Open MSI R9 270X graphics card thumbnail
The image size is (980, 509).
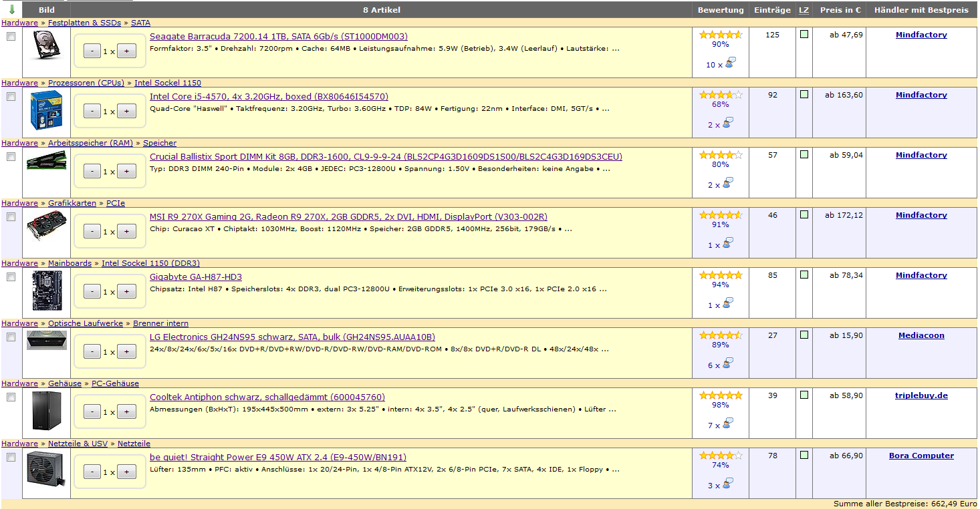(x=46, y=225)
